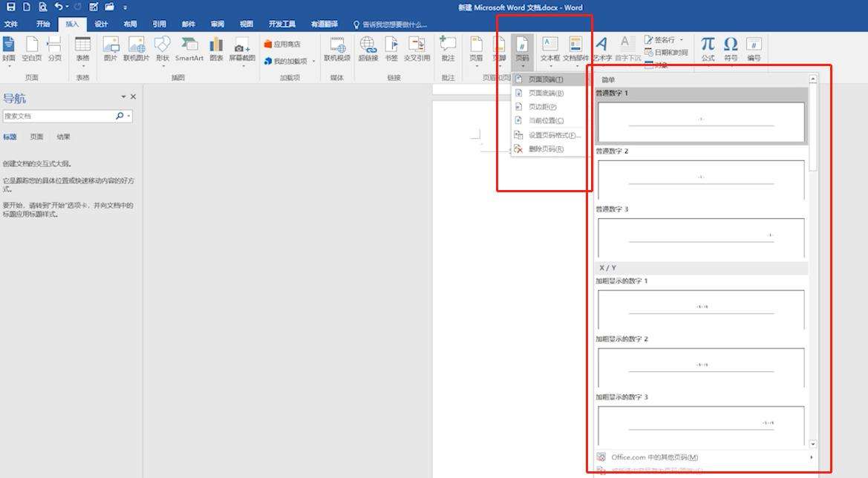Insert a hyperlink with 超链接
868x478 pixels.
tap(368, 50)
